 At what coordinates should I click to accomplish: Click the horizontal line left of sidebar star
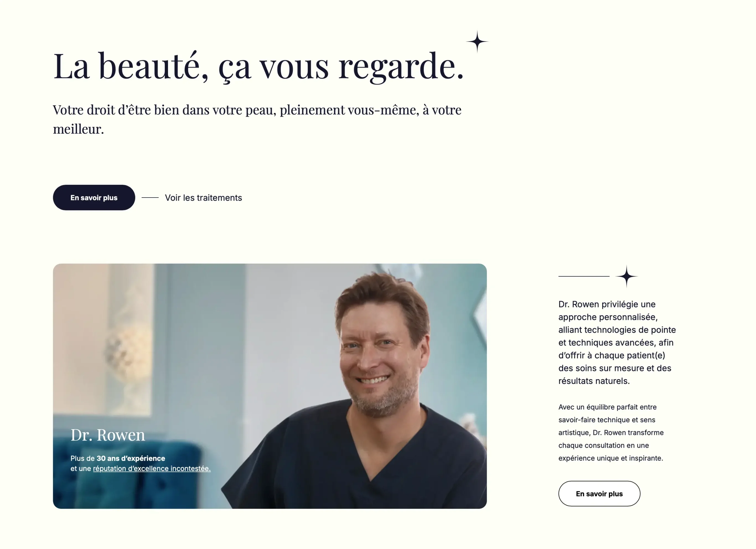(x=584, y=276)
